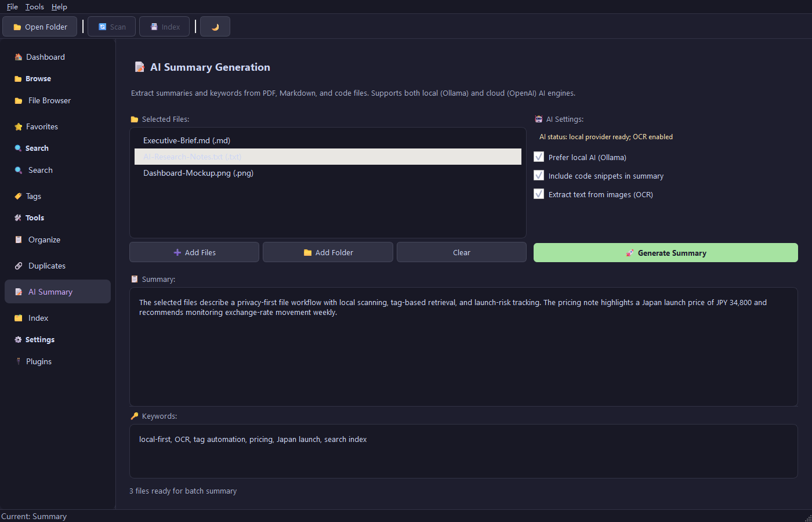812x522 pixels.
Task: Click inside the Summary text box
Action: pyautogui.click(x=463, y=347)
